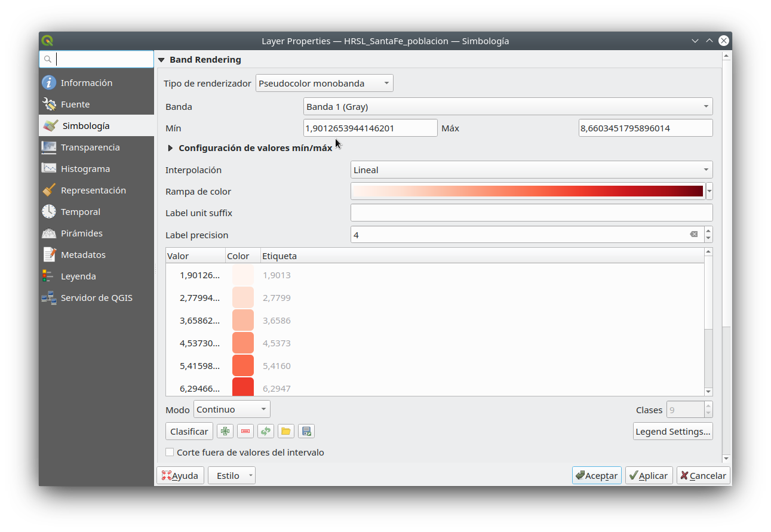The width and height of the screenshot is (771, 532).
Task: Collapse the Band Rendering section
Action: point(161,60)
